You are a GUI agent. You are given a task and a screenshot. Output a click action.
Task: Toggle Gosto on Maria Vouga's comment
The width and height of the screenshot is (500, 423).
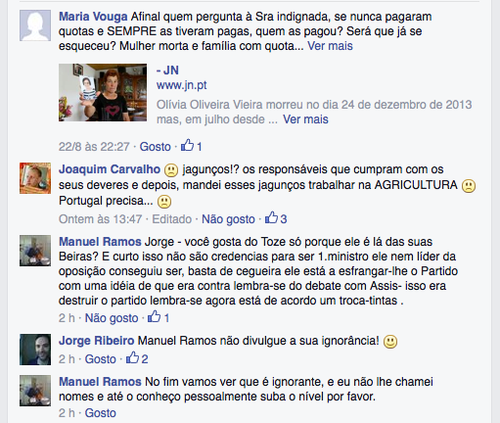click(x=155, y=147)
